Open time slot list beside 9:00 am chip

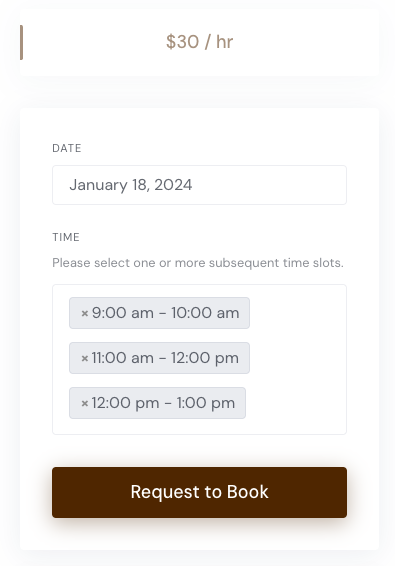click(297, 313)
